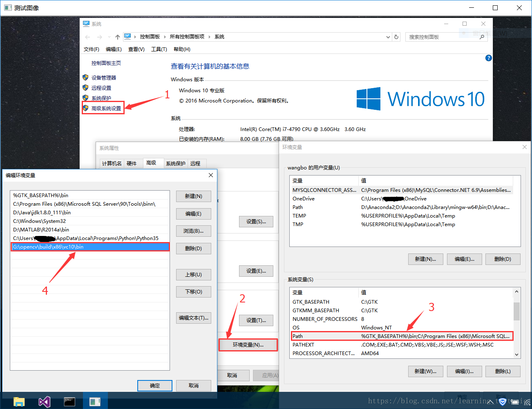Click the Up arrow in System window

pyautogui.click(x=118, y=37)
